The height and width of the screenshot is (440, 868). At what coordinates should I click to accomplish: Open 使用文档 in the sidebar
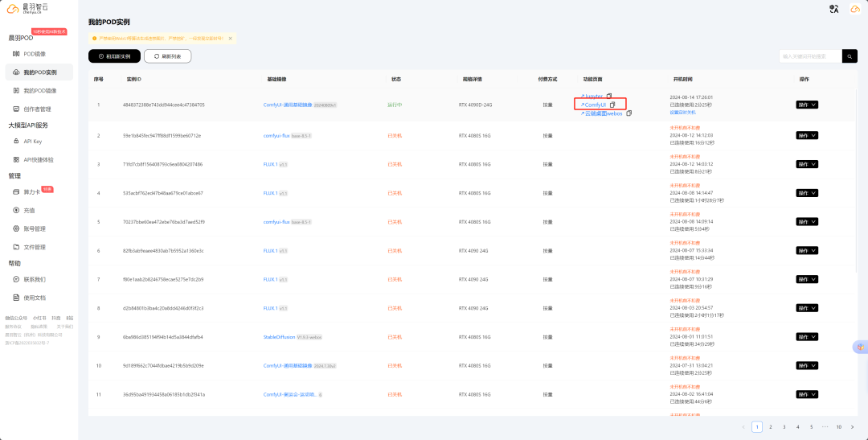pyautogui.click(x=34, y=298)
